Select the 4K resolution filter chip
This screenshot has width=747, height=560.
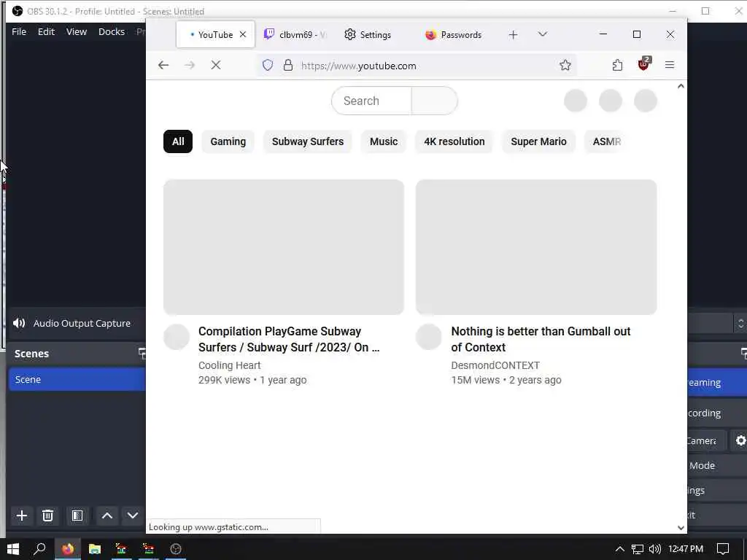pos(454,141)
